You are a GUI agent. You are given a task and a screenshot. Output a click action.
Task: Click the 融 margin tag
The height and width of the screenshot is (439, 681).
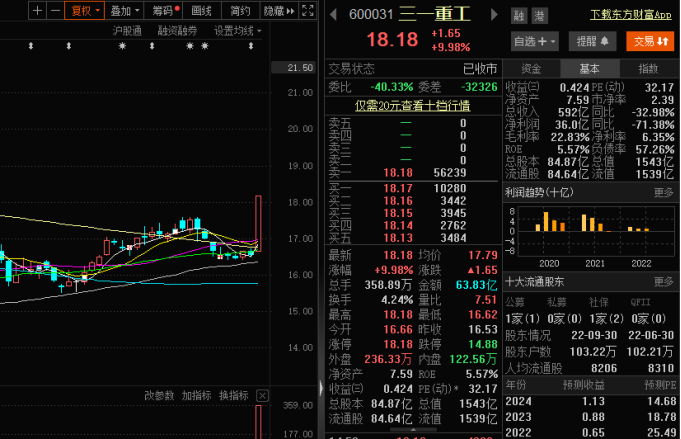click(519, 17)
